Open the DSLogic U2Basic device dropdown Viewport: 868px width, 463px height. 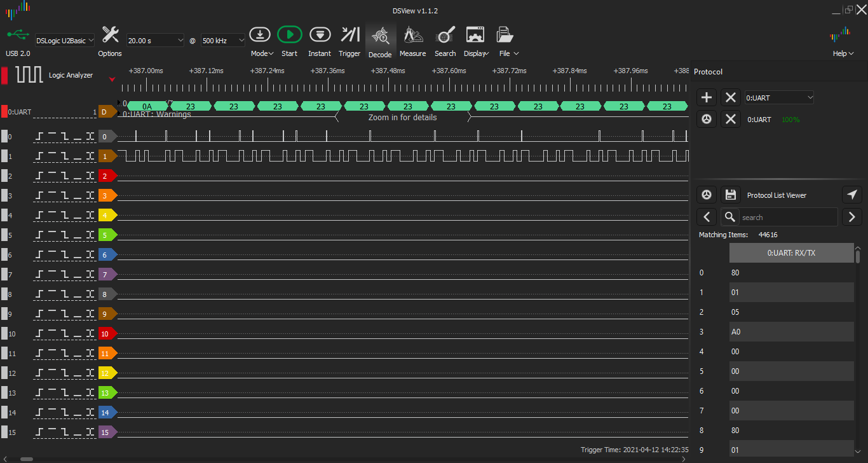pyautogui.click(x=65, y=40)
